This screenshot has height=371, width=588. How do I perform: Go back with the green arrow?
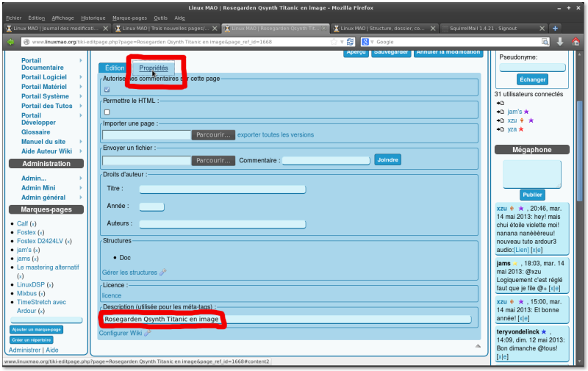(x=10, y=42)
